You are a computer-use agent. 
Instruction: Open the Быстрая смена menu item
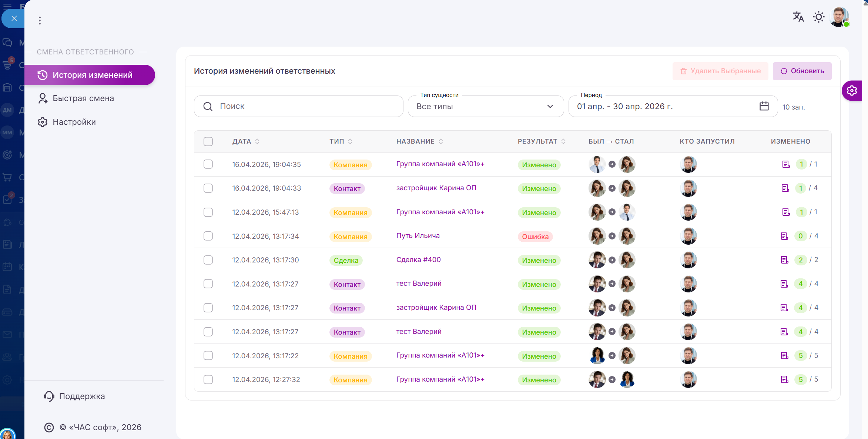tap(83, 98)
